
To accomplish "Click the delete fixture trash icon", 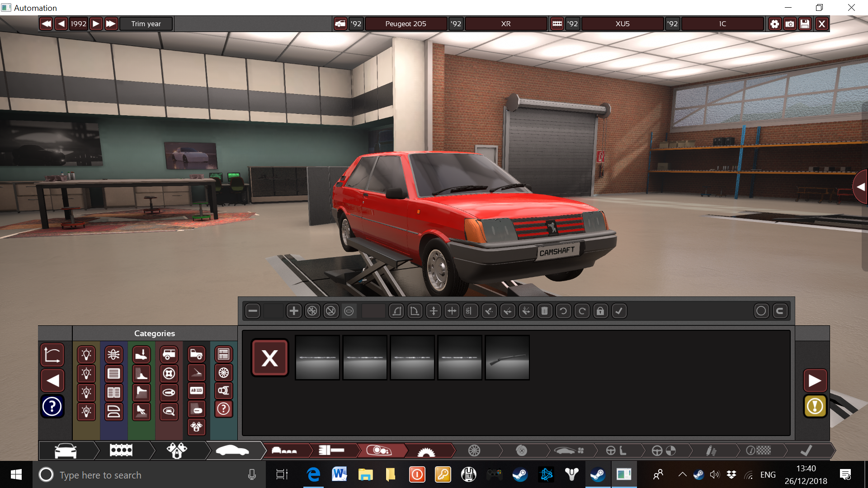I will click(545, 311).
